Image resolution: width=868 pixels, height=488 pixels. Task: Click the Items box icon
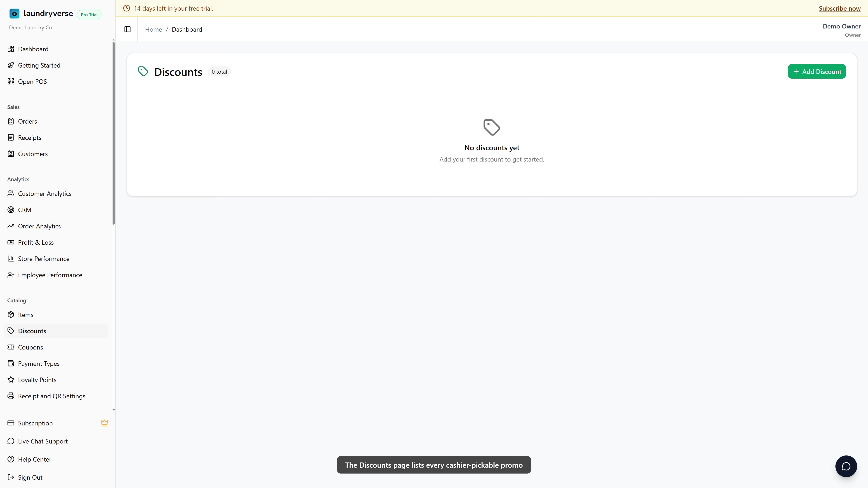click(11, 315)
